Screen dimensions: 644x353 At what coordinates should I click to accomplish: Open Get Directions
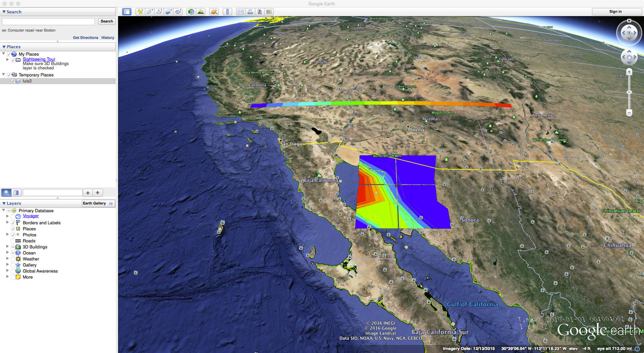click(x=86, y=38)
